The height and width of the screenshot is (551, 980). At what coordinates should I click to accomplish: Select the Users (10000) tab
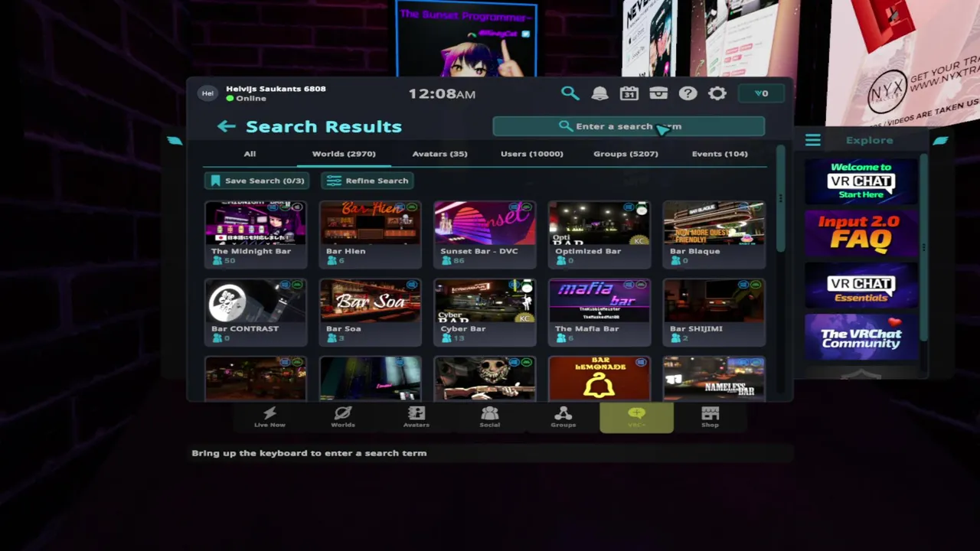point(532,154)
